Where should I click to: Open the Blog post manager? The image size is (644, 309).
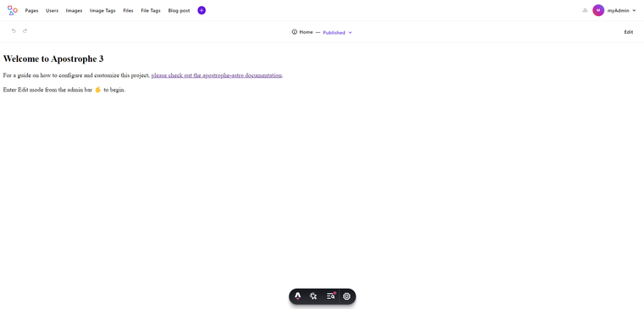179,11
